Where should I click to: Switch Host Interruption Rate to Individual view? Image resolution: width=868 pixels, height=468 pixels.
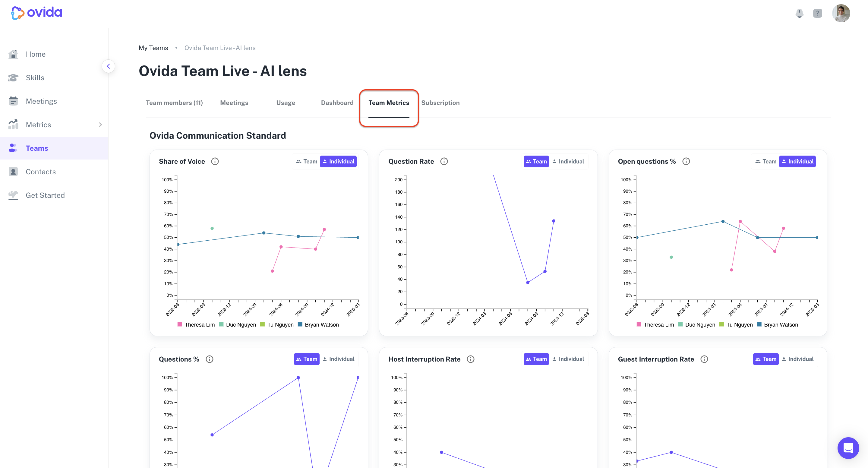point(568,359)
